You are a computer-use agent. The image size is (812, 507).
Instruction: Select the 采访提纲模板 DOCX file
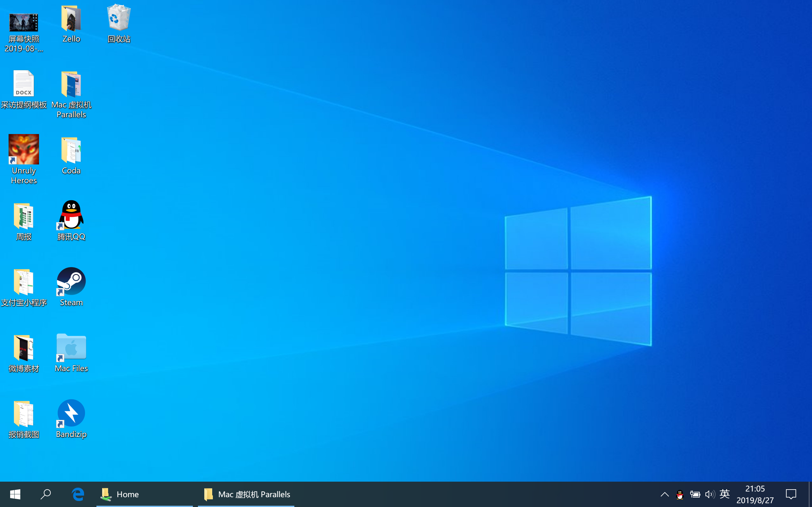coord(23,84)
